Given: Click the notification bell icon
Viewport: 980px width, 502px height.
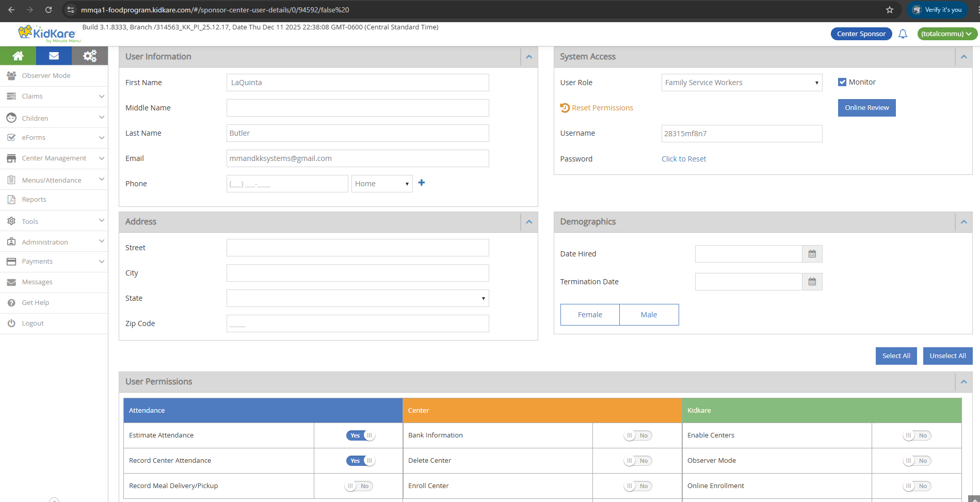Looking at the screenshot, I should 903,34.
